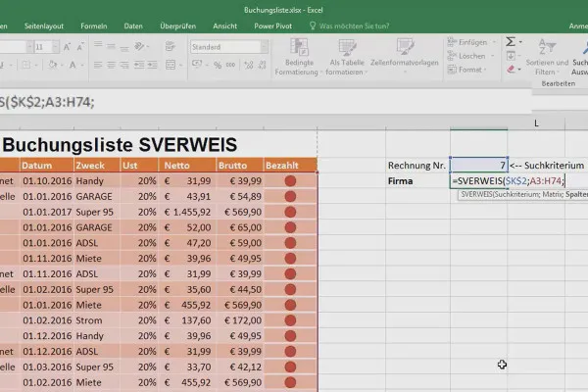Screen dimensions: 588x392
Task: Open the font size dropdown arrow
Action: pos(56,47)
